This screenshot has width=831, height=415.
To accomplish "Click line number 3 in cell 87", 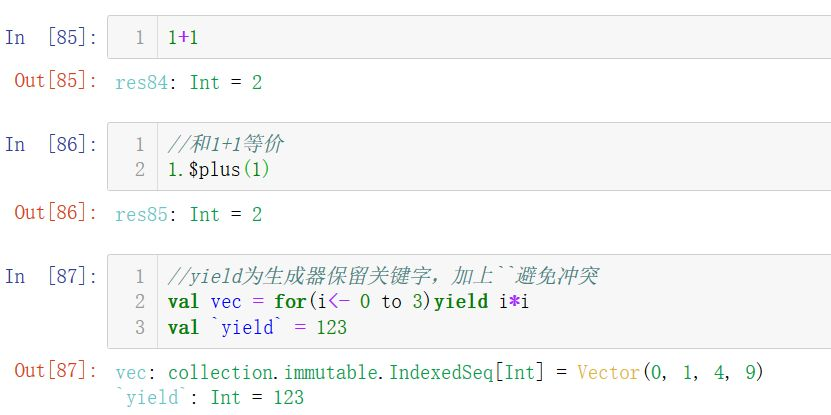I will pos(140,327).
